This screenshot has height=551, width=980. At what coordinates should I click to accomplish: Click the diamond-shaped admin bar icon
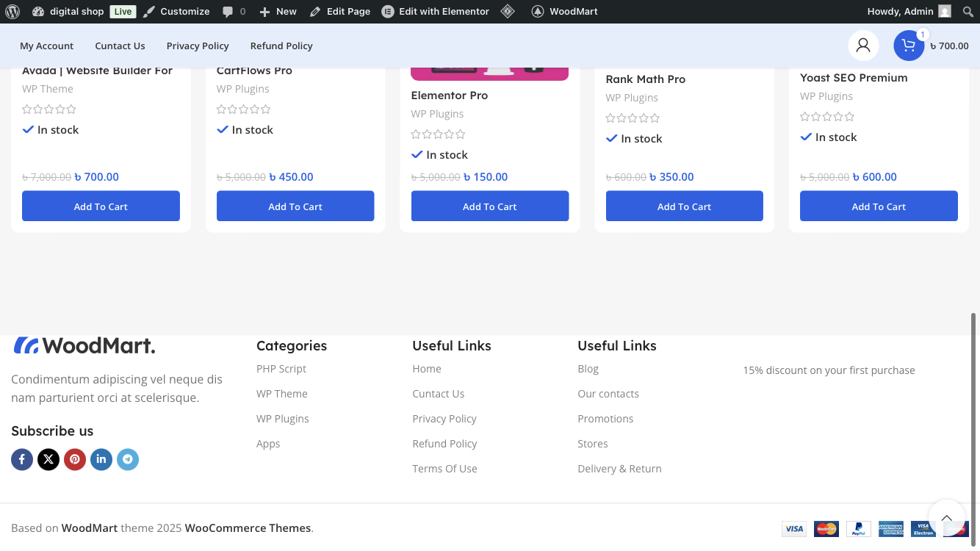tap(507, 12)
